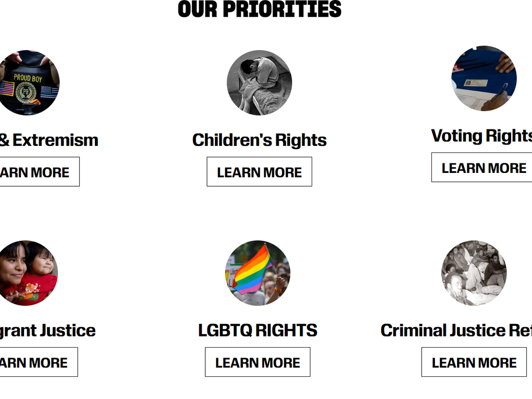The width and height of the screenshot is (532, 399).
Task: Open Learn More for Criminal Justice Reform
Action: coord(474,362)
